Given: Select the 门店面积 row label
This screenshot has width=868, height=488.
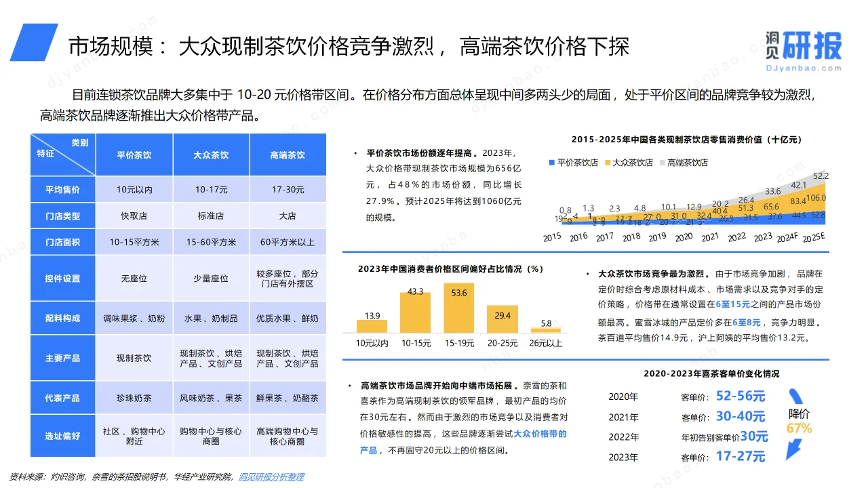Looking at the screenshot, I should (63, 242).
